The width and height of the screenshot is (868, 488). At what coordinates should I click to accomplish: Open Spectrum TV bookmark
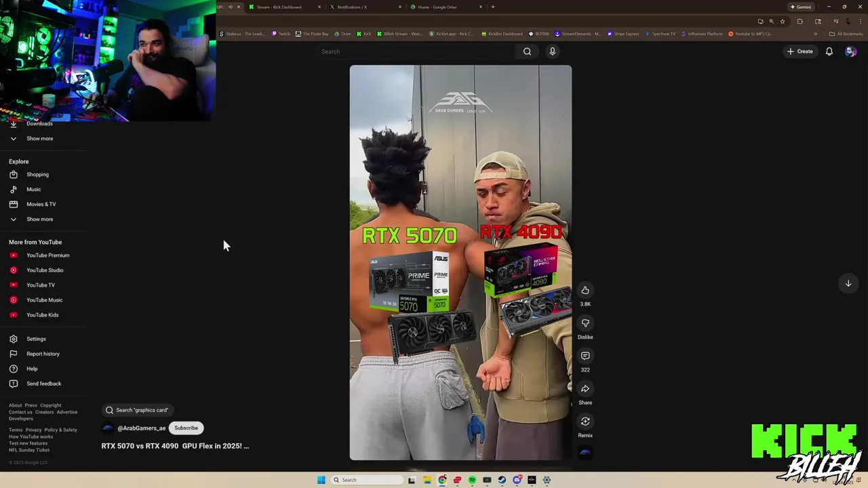tap(660, 34)
